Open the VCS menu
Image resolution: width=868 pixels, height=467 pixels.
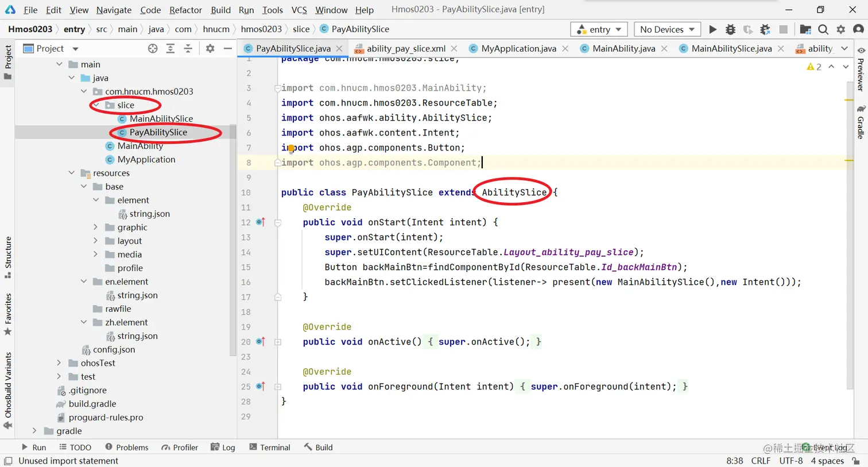[299, 10]
